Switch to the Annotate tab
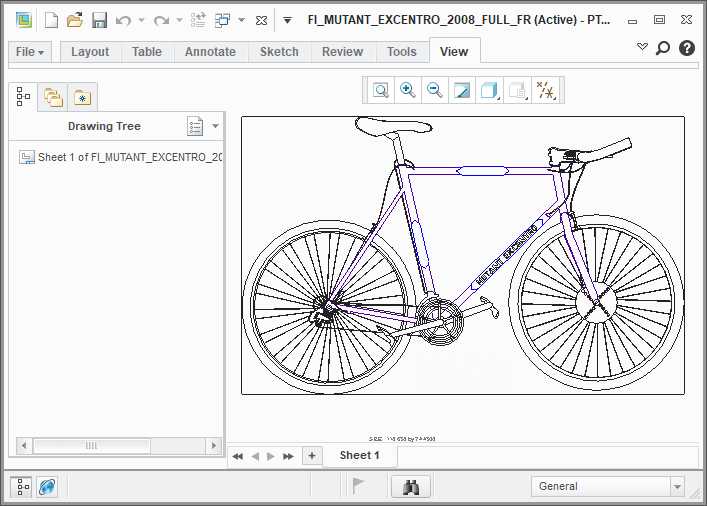 (210, 52)
